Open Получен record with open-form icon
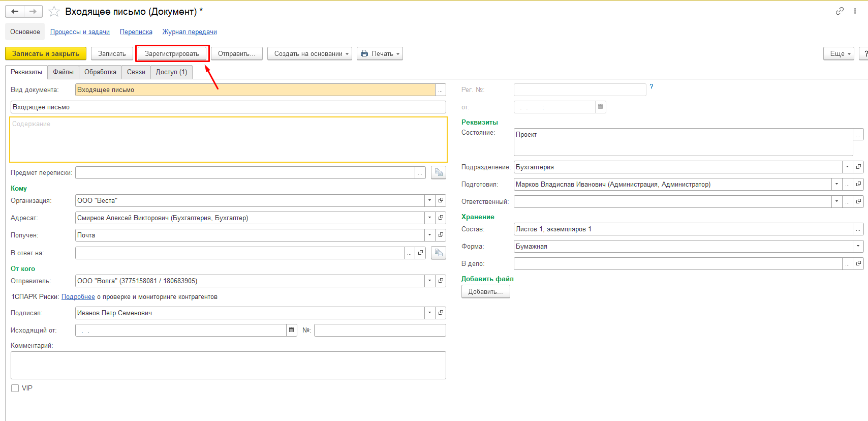The width and height of the screenshot is (868, 421). point(441,235)
